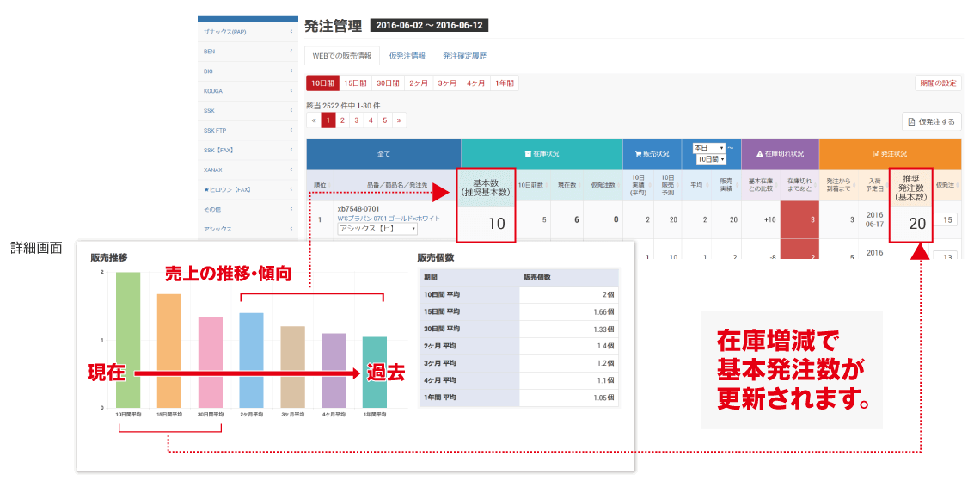
Task: Sort by 基本在庫との比較 column
Action: pos(761,185)
